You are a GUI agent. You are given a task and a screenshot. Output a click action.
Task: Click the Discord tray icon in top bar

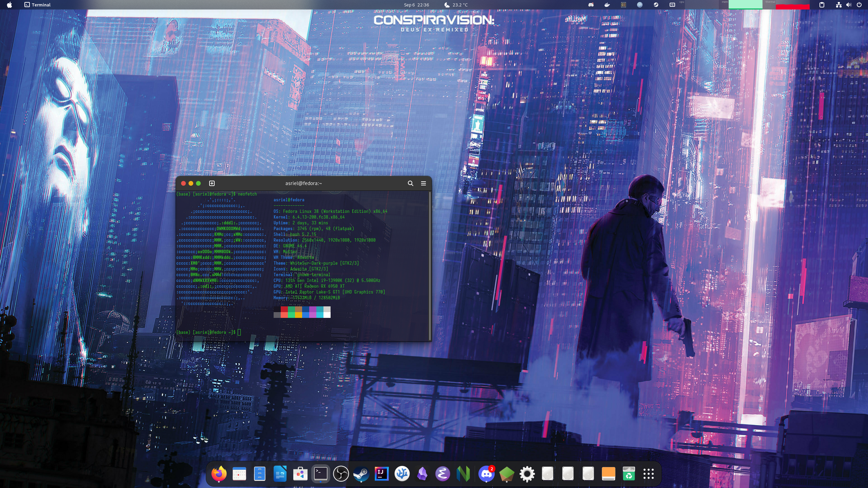pyautogui.click(x=591, y=5)
